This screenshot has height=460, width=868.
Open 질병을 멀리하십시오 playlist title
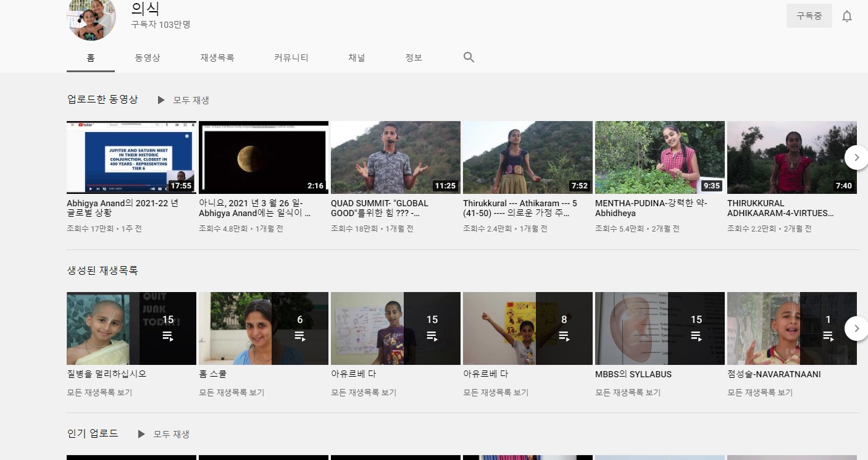107,374
